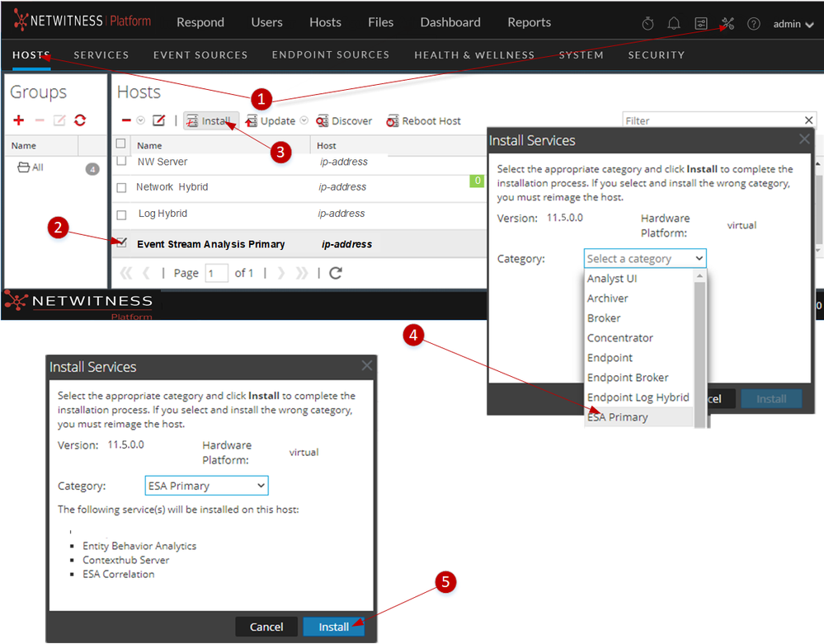The width and height of the screenshot is (824, 644).
Task: Expand the 'Select a category' dropdown
Action: 644,259
